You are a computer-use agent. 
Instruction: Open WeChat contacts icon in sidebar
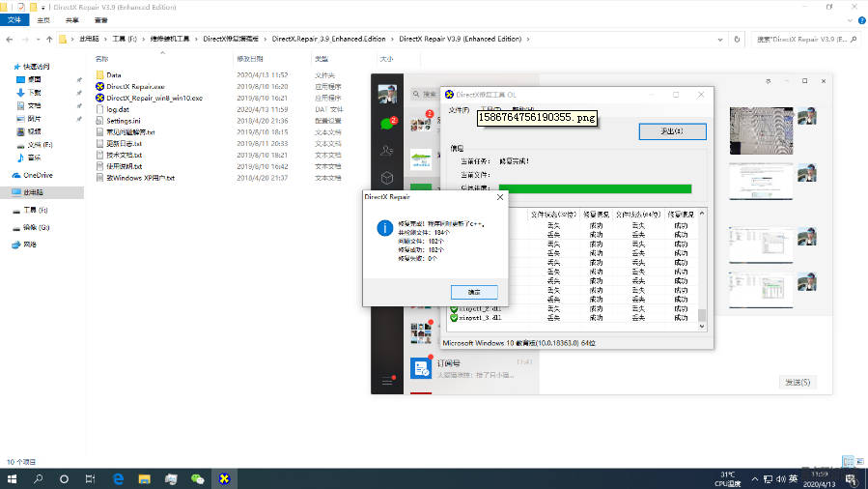coord(387,150)
